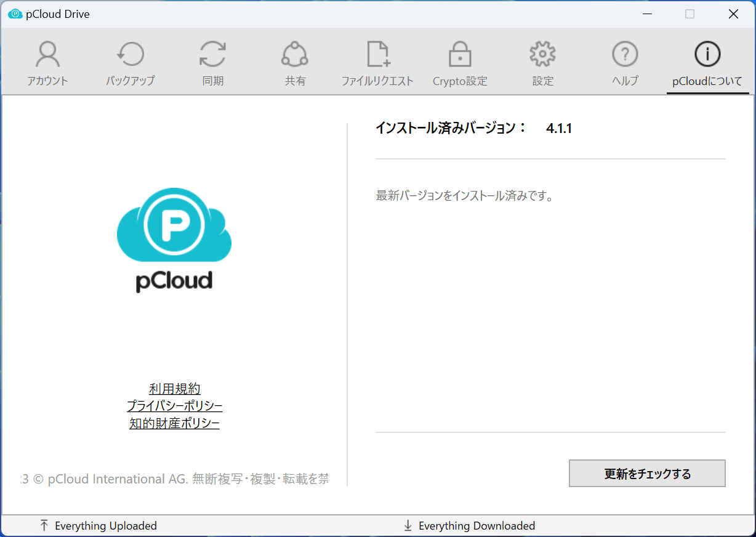Image resolution: width=756 pixels, height=537 pixels.
Task: Open the 知的財産ポリシー link
Action: [x=175, y=423]
